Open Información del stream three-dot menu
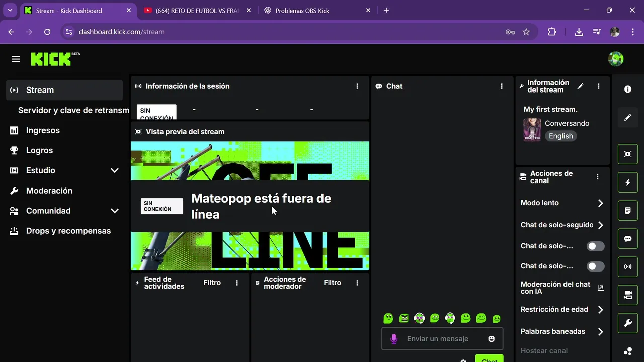This screenshot has height=362, width=644. (x=598, y=86)
